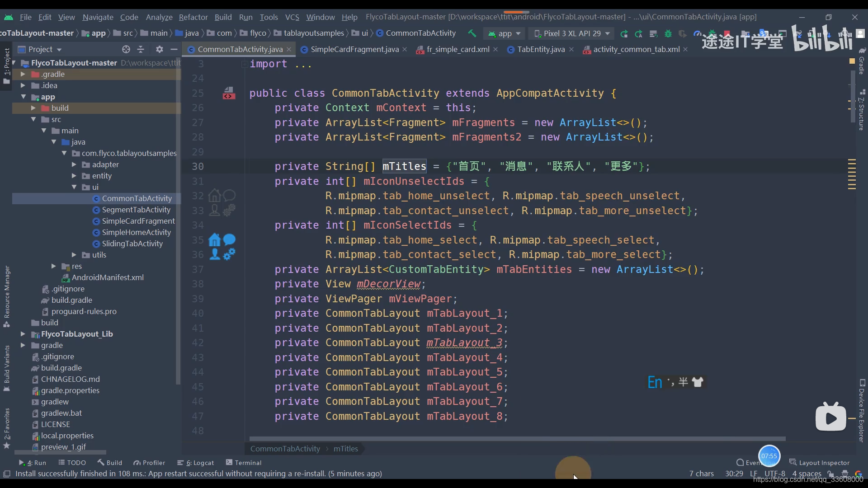Close the SimpleCardFragment.java tab
Viewport: 868px width, 488px height.
[x=405, y=49]
